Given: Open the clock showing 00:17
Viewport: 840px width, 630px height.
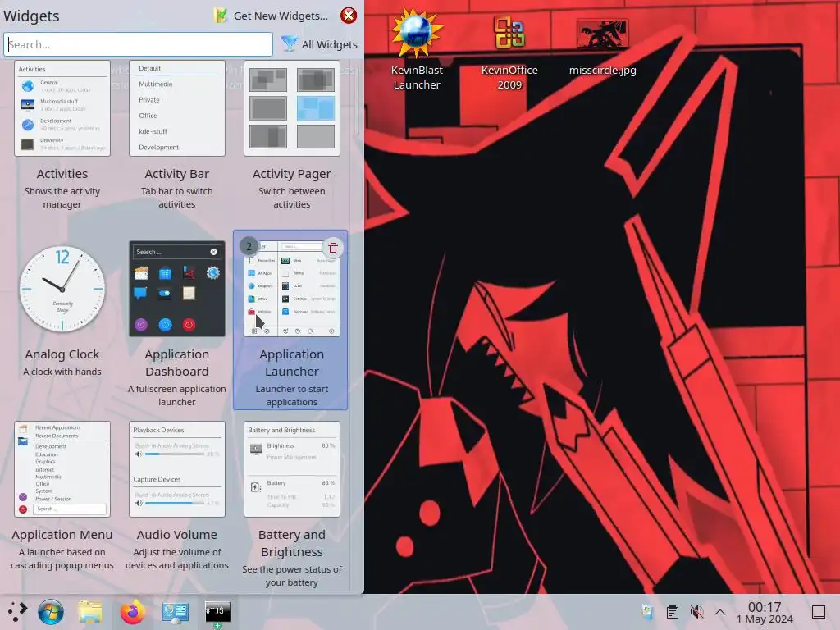Looking at the screenshot, I should 765,612.
